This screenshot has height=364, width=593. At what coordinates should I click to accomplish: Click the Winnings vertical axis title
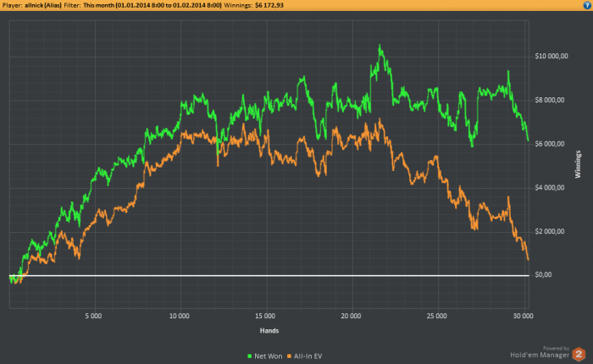[578, 164]
